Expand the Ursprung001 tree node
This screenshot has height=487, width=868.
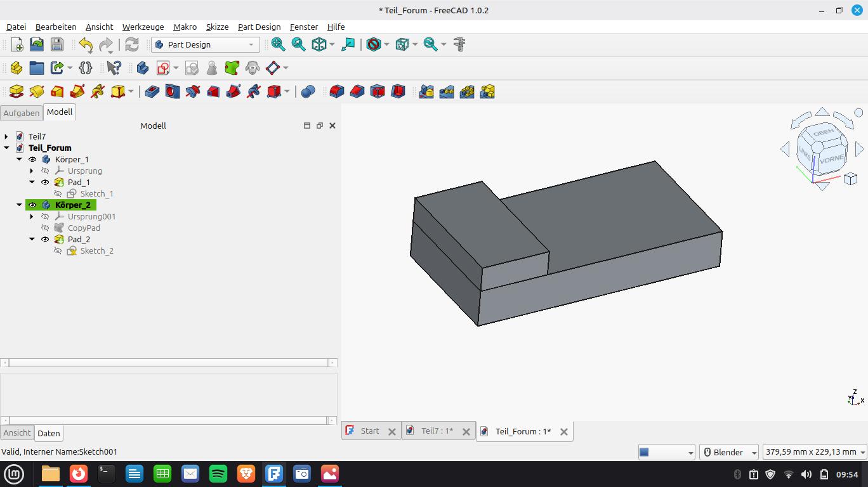pos(32,216)
